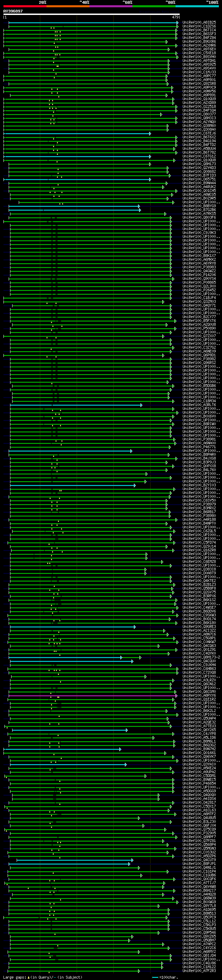Select the UniRef100_B7G2B6 label
Image resolution: width=222 pixels, height=980 pixels.
coord(199,210)
